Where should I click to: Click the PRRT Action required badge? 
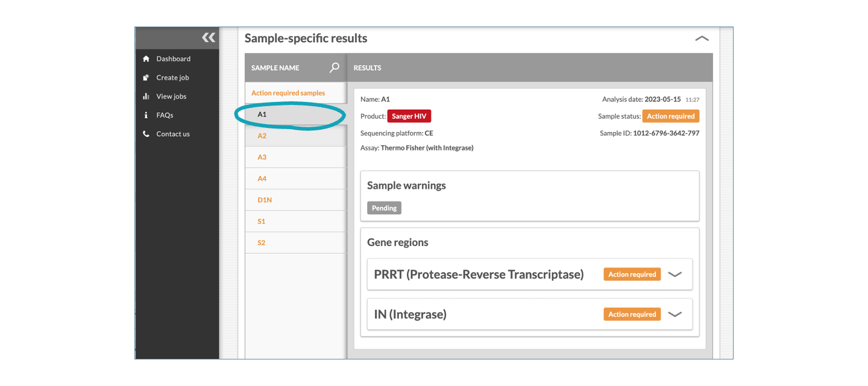click(x=632, y=274)
